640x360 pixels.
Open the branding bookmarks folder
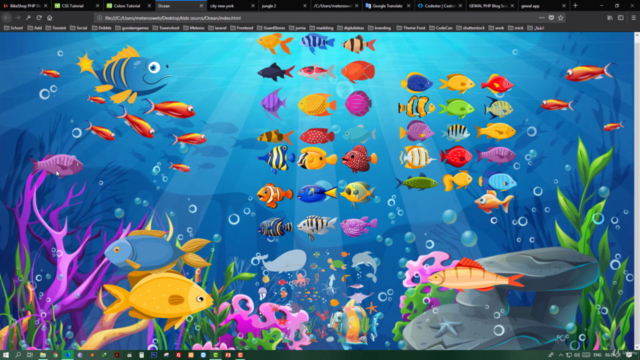pos(379,28)
